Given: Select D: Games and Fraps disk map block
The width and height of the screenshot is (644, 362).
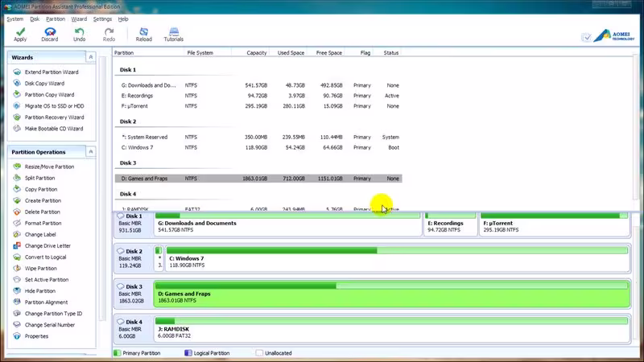Looking at the screenshot, I should [x=392, y=294].
